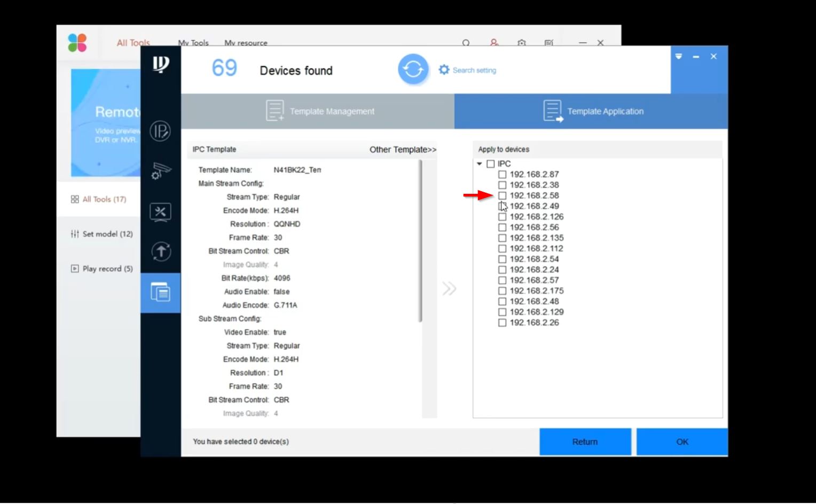Collapse the IPC device tree

pos(480,164)
